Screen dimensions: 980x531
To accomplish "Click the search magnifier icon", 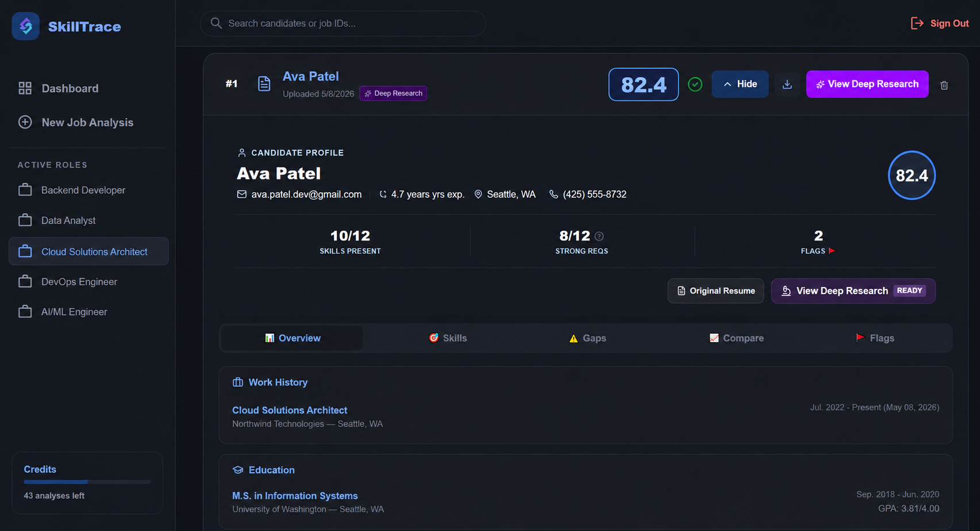I will click(x=216, y=23).
